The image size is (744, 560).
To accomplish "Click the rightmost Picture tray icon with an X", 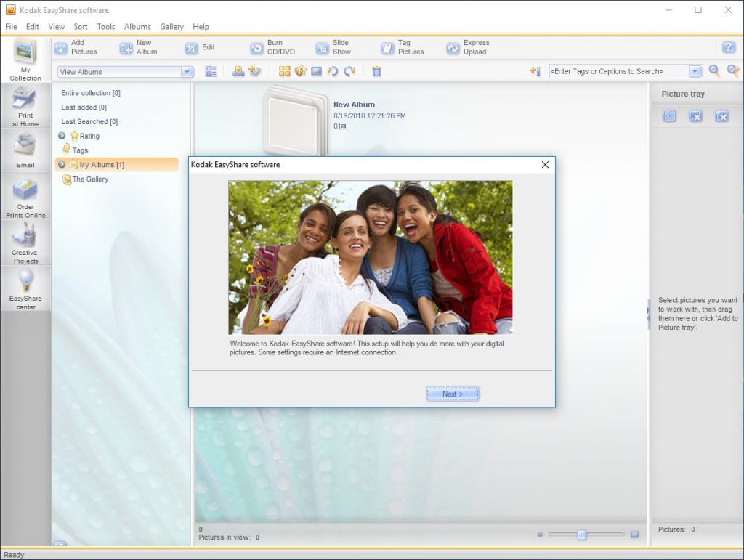I will (721, 115).
